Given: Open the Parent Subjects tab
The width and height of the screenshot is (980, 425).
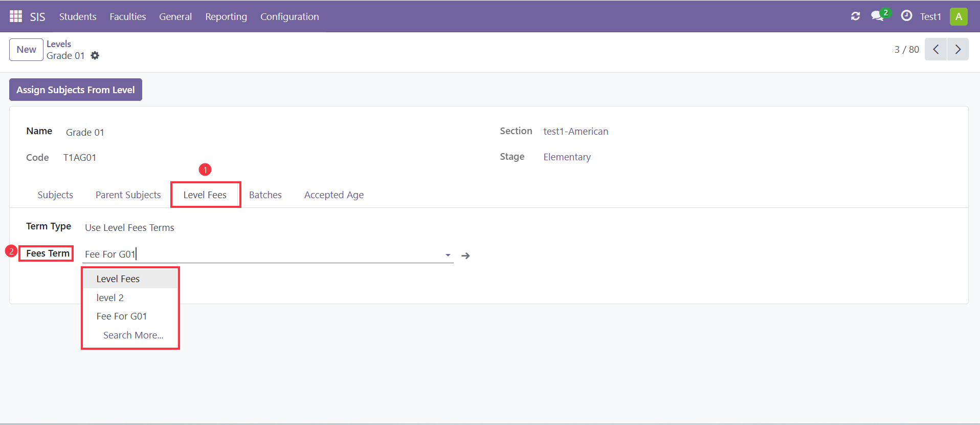Looking at the screenshot, I should pyautogui.click(x=128, y=195).
